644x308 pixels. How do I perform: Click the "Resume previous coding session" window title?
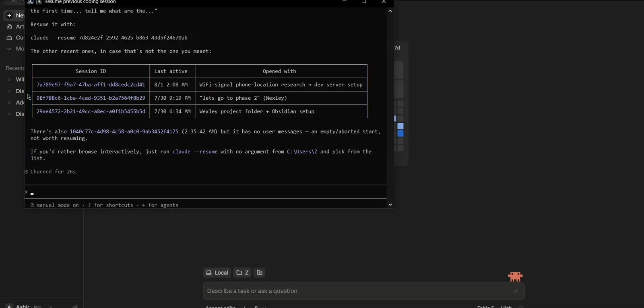[x=80, y=2]
